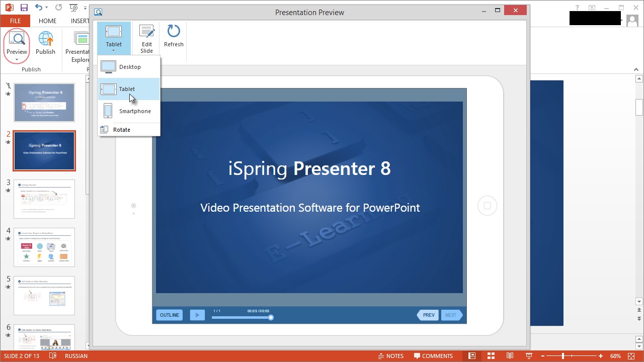Go to next slide with double-arrow button

coord(639,319)
